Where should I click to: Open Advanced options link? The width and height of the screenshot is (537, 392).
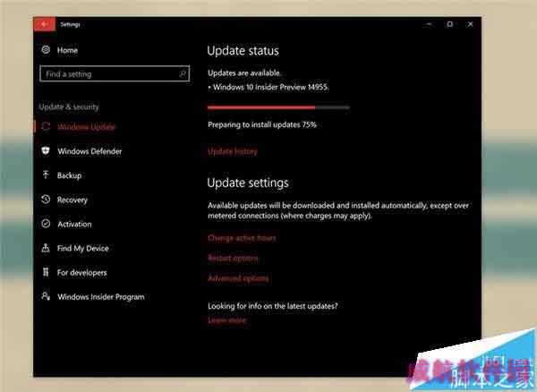point(238,278)
